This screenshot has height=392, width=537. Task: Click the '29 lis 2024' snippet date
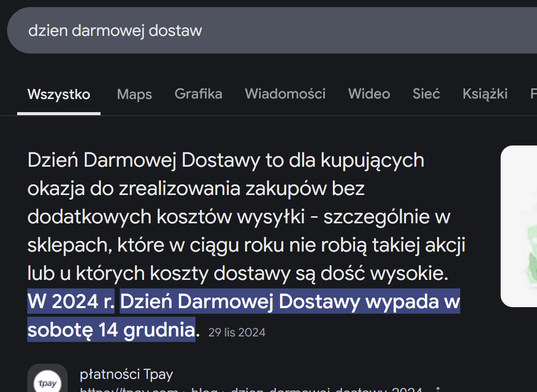[x=236, y=332]
